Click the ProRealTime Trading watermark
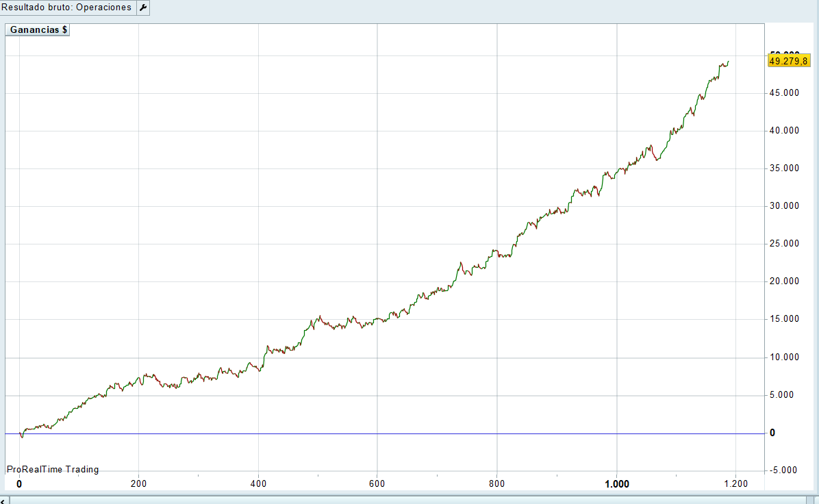This screenshot has width=819, height=504. click(53, 469)
